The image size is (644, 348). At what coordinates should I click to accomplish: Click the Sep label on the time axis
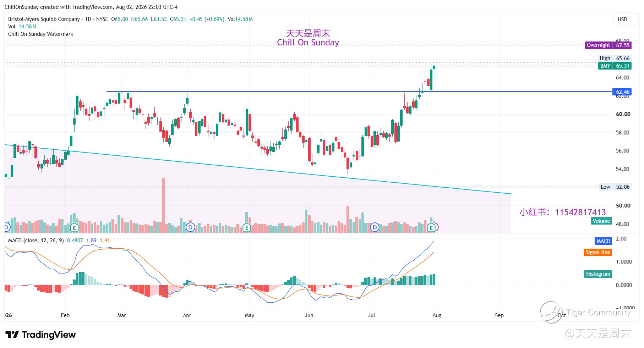[x=500, y=315]
